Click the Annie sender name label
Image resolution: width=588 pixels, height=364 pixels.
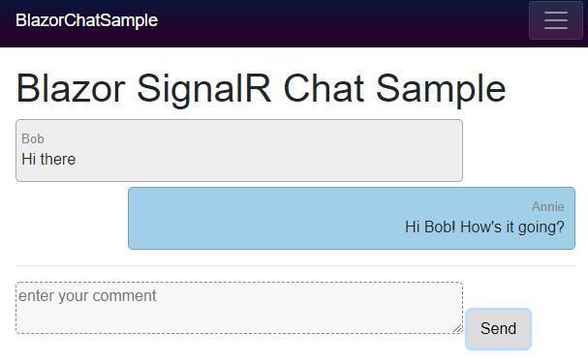(547, 206)
